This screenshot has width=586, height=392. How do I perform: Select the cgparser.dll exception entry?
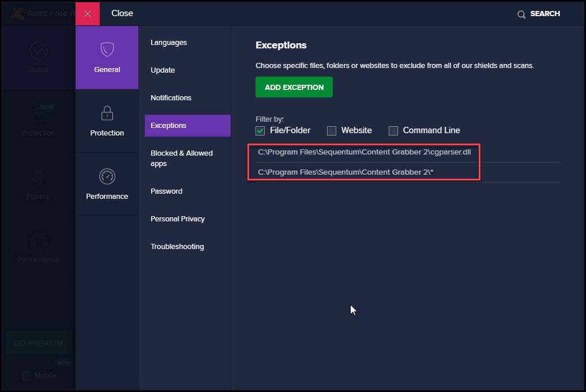click(x=363, y=151)
